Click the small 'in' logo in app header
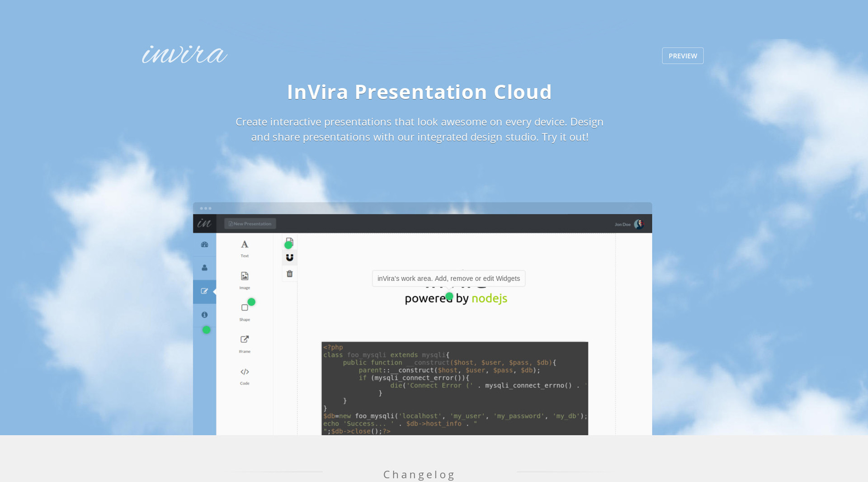The image size is (868, 482). coord(204,223)
